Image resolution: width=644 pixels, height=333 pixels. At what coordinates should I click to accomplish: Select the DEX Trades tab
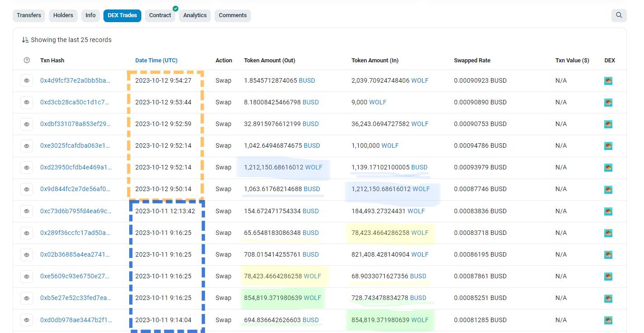(122, 15)
